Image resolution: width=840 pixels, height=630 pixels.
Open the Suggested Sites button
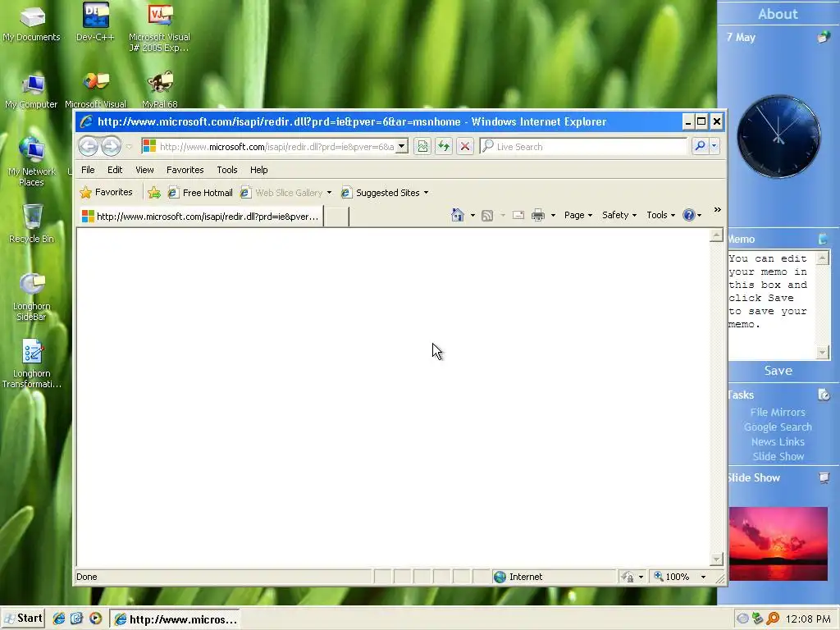point(385,192)
